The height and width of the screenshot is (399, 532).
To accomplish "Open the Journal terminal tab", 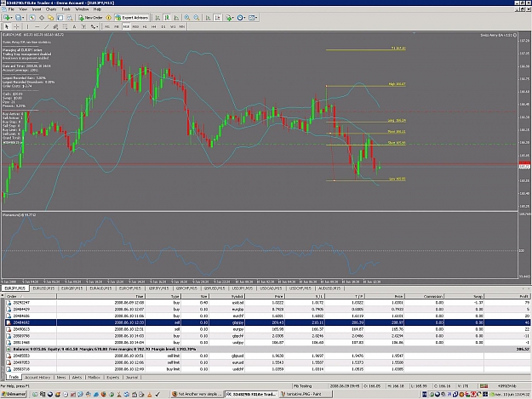I will pos(132,377).
